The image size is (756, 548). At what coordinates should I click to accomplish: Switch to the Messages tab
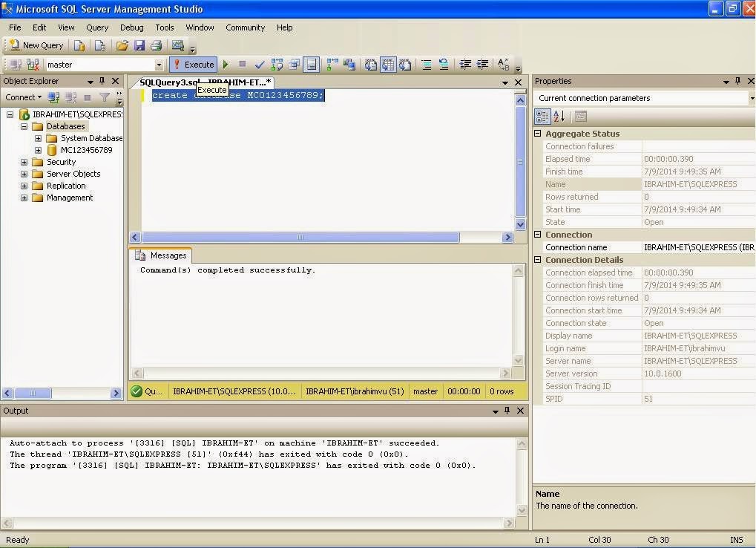coord(162,255)
